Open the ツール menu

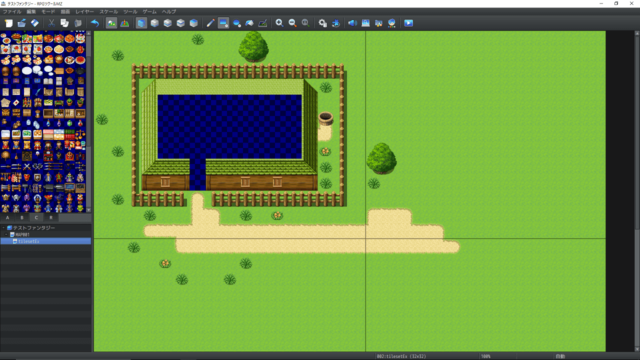coord(130,12)
